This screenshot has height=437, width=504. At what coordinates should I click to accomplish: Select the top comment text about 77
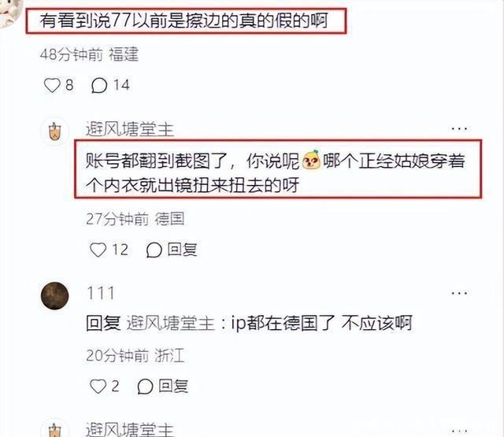coord(183,21)
